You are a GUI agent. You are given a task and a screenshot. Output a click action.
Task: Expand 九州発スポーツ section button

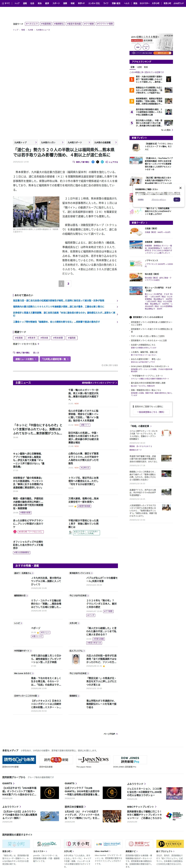click(79, 142)
